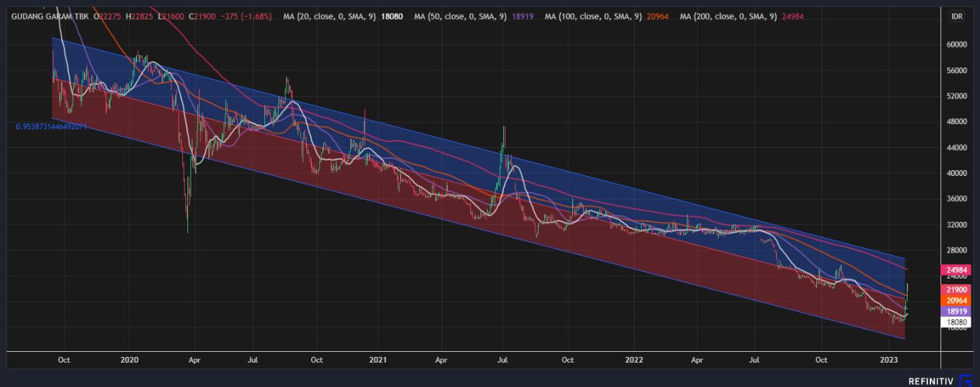Image resolution: width=980 pixels, height=387 pixels.
Task: Click the orange 20964 price tag on axis
Action: coord(957,300)
